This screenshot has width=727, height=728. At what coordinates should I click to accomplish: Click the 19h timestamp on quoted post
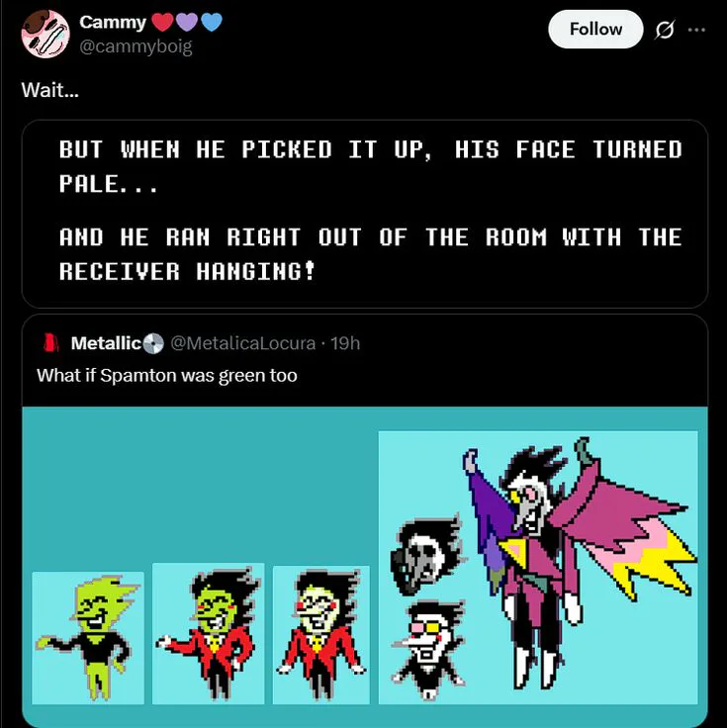click(x=345, y=343)
